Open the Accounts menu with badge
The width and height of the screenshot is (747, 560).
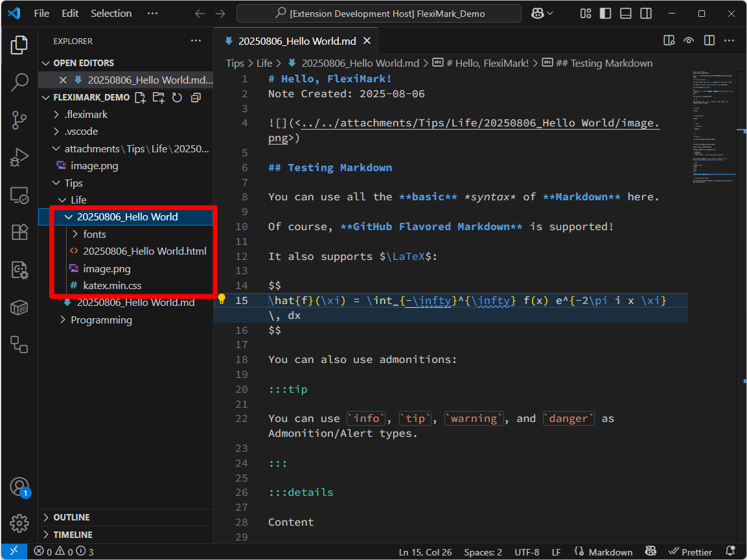point(20,487)
